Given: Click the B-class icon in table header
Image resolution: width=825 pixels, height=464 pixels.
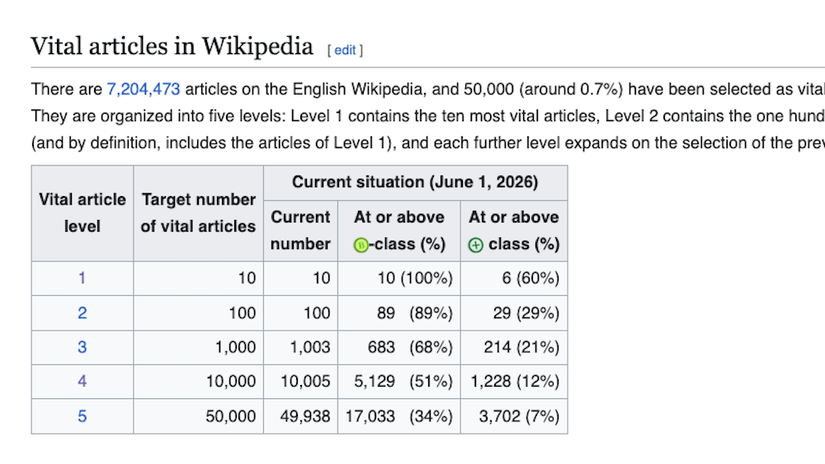Looking at the screenshot, I should [361, 245].
